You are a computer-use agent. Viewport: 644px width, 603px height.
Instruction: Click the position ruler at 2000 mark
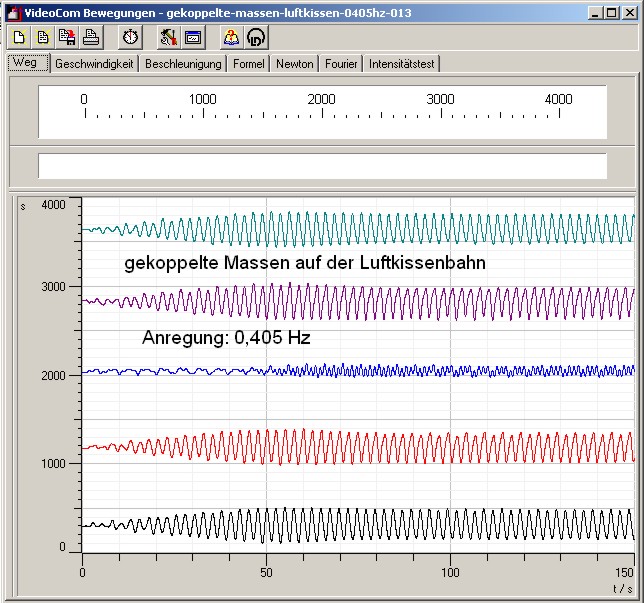point(321,112)
